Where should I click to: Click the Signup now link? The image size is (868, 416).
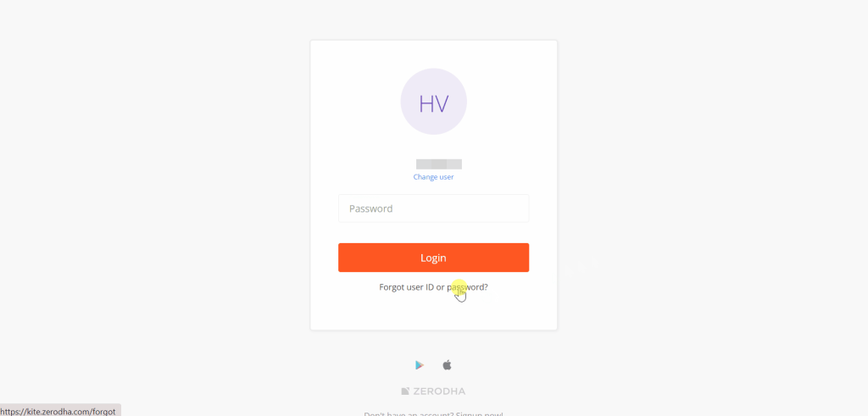click(480, 413)
